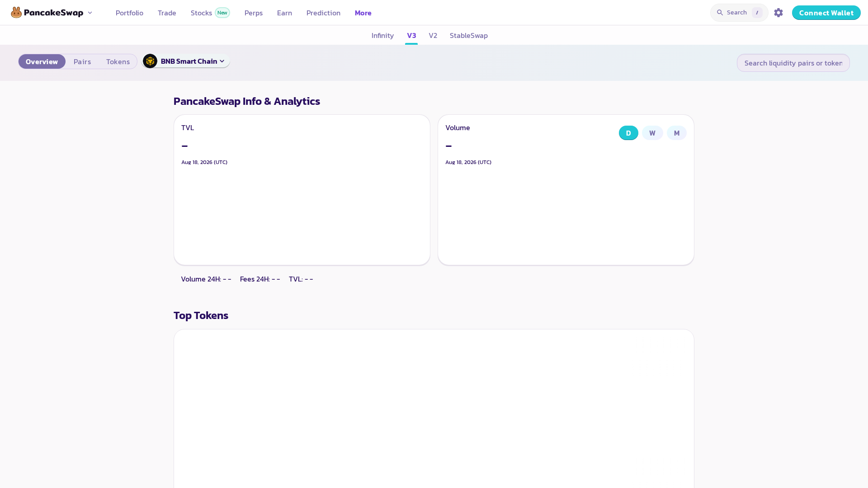Screen dimensions: 868x488
Task: Select the V3 tab
Action: coord(411,35)
